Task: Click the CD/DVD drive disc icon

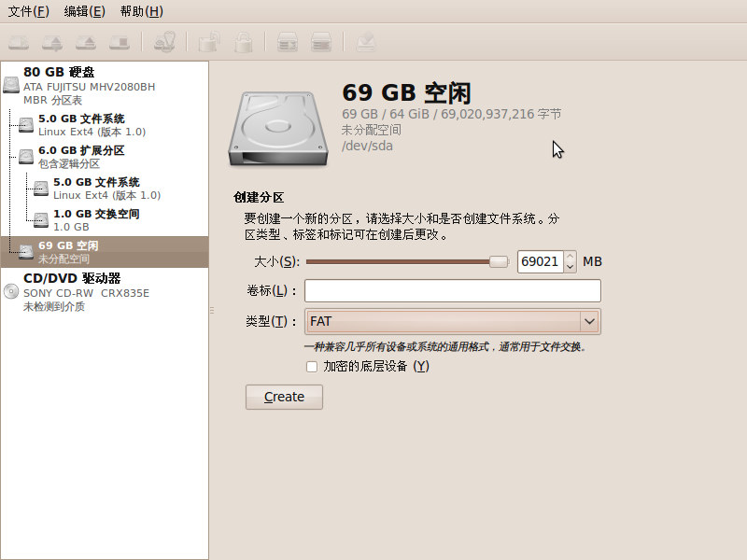Action: point(11,291)
